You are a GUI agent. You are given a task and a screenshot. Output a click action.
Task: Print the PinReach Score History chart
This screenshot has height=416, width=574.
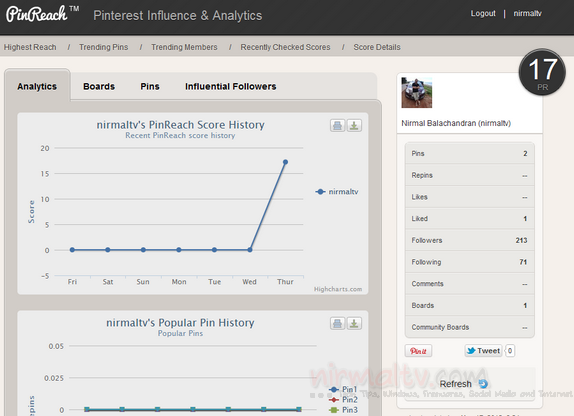coord(337,126)
